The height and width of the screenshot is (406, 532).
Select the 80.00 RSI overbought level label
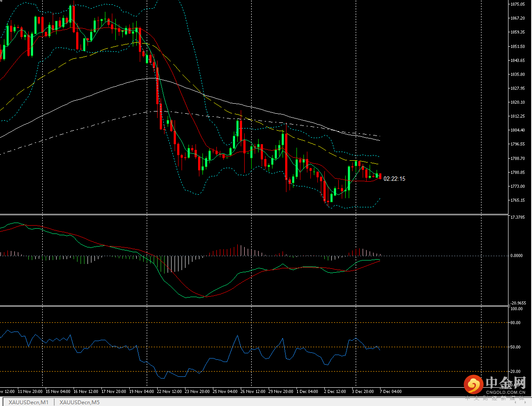(x=516, y=323)
